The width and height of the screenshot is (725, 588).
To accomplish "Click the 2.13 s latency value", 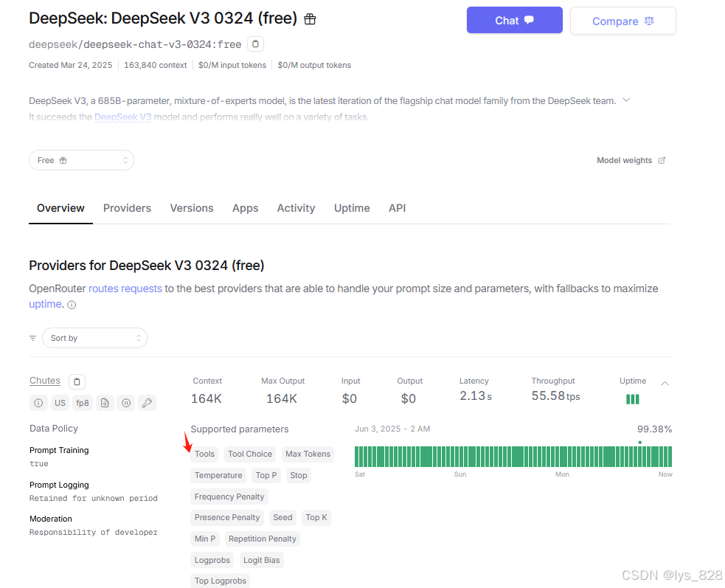I will tap(476, 396).
